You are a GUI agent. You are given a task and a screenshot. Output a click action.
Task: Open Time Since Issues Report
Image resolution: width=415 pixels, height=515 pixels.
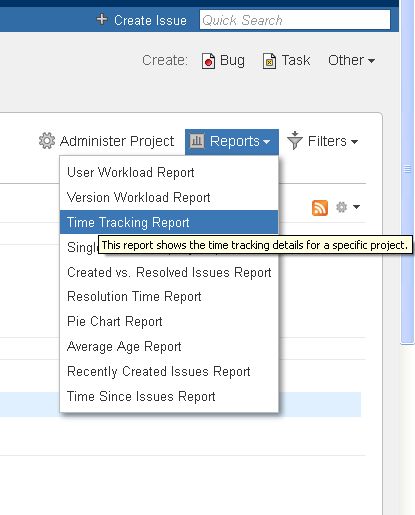pyautogui.click(x=169, y=397)
